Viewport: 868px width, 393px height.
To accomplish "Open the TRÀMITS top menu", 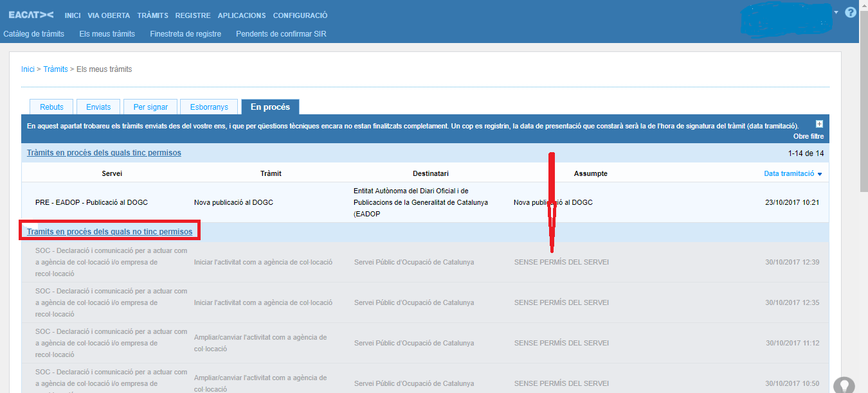I will click(152, 15).
